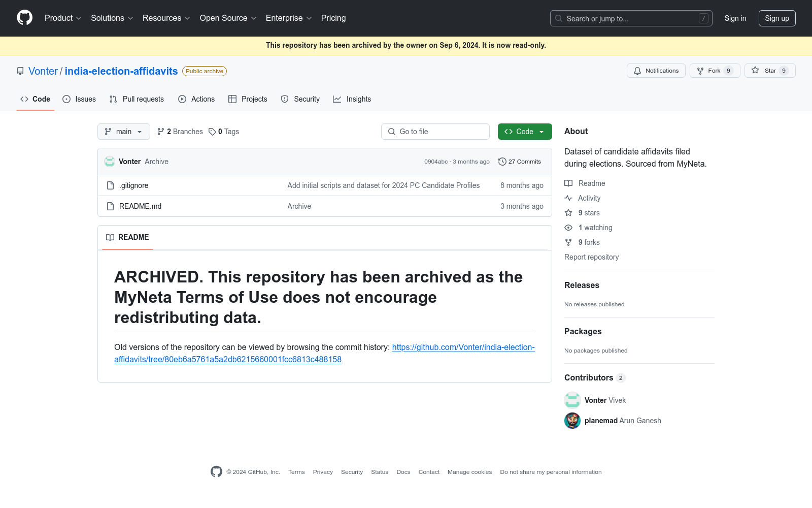Open the 'Add initial scripts and dataset' commit
Image resolution: width=812 pixels, height=508 pixels.
pyautogui.click(x=384, y=185)
